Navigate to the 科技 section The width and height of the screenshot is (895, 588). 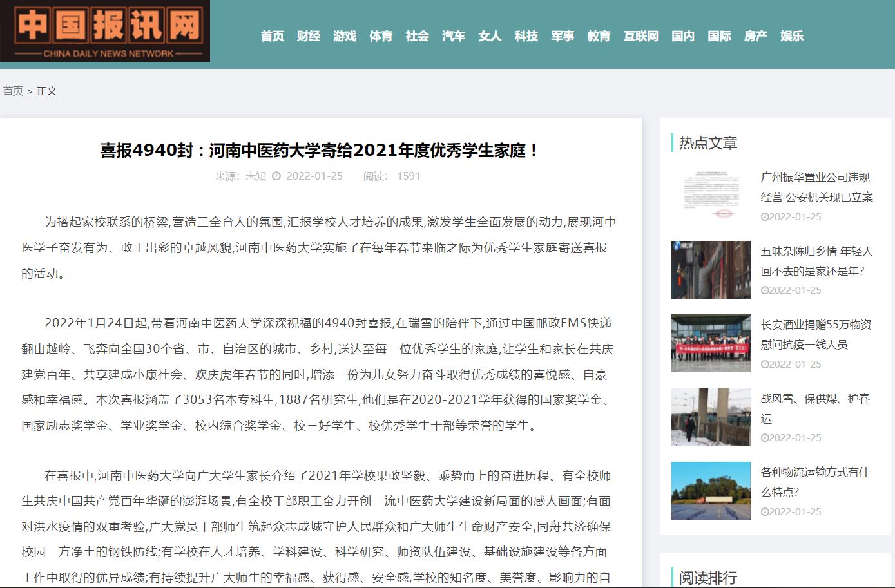[526, 36]
